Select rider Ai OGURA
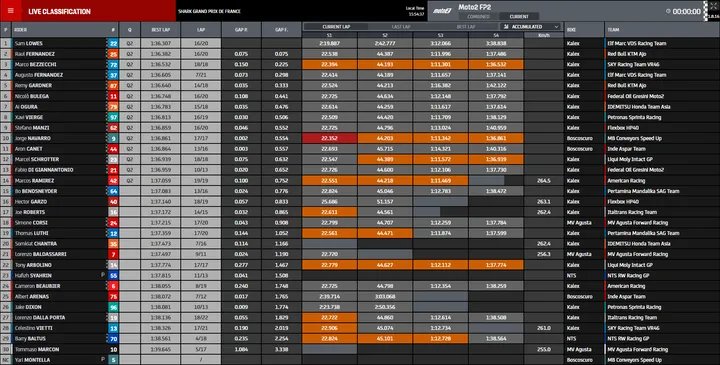720x365 pixels. 26,107
